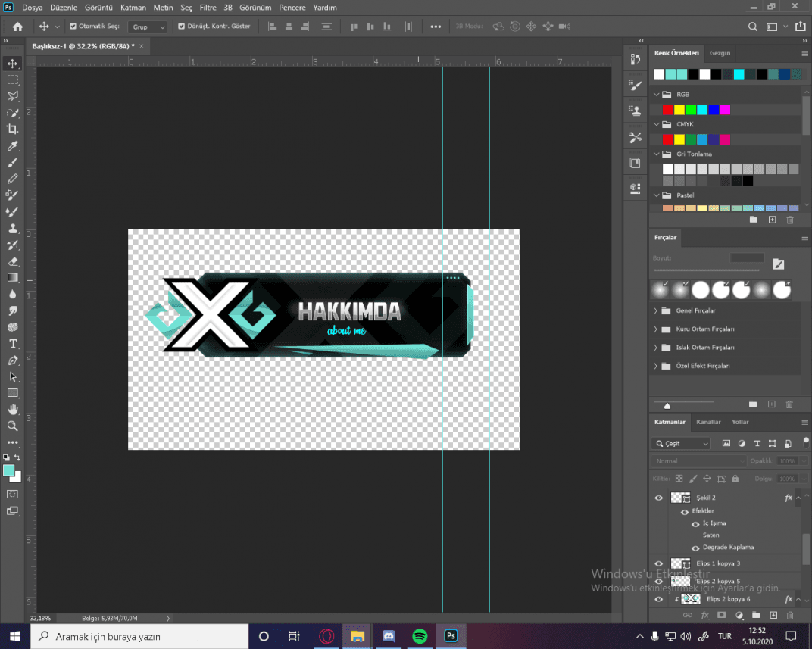The image size is (812, 649).
Task: Expand the Kuru Ortam Fırçaları folder
Action: click(x=656, y=329)
